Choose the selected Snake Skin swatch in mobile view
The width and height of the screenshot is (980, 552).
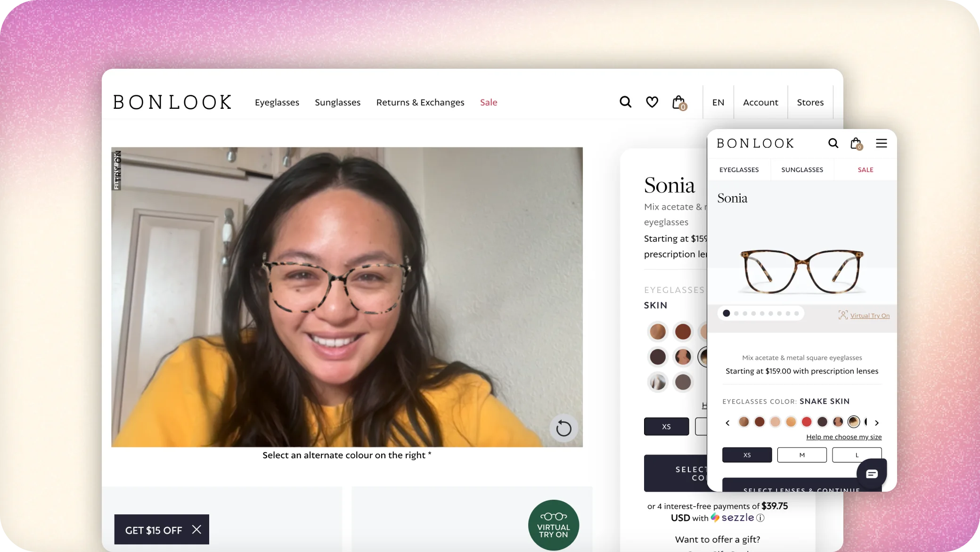click(854, 422)
